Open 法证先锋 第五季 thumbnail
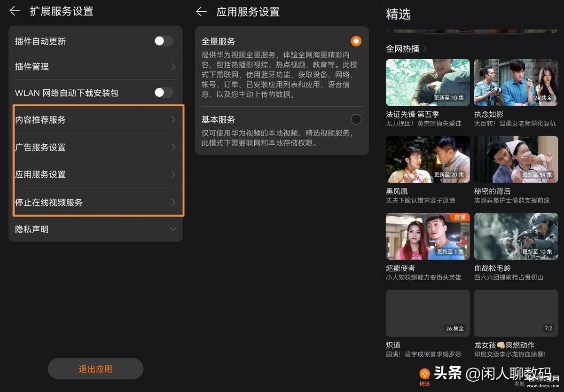 pos(428,82)
